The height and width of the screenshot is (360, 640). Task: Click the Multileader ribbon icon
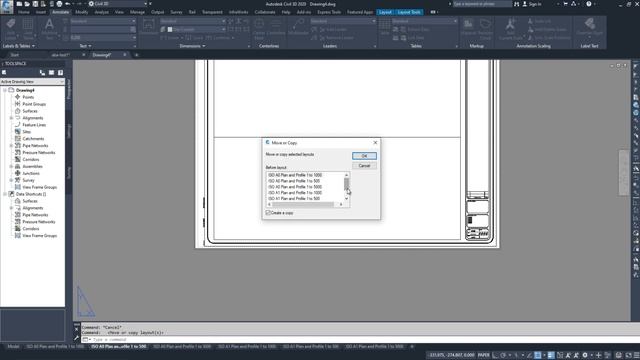coord(298,28)
